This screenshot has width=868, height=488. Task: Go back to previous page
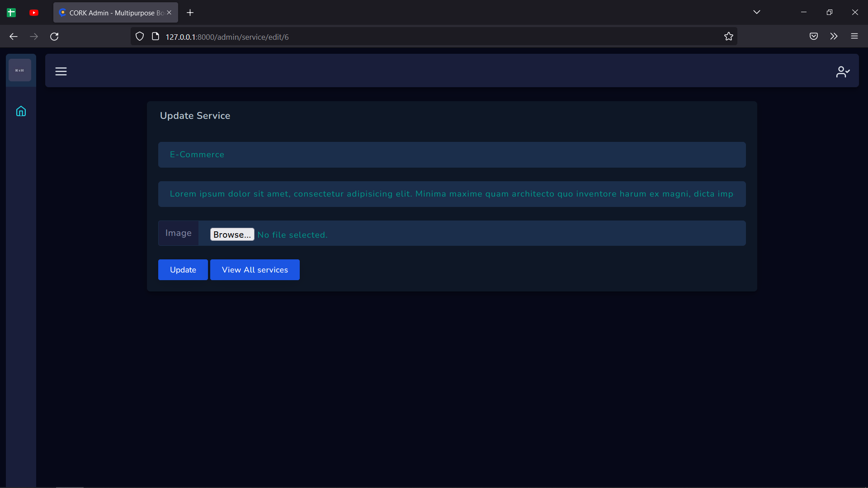(14, 37)
